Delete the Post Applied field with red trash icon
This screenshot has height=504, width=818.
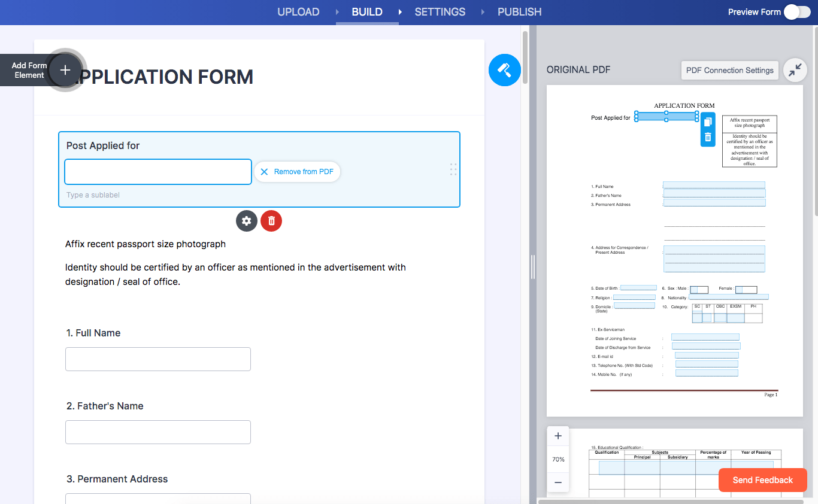point(271,221)
